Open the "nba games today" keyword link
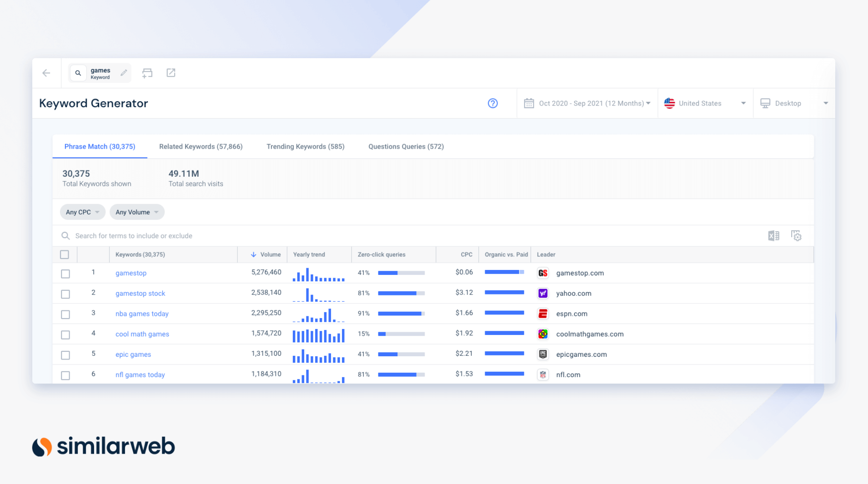The image size is (868, 484). click(141, 314)
